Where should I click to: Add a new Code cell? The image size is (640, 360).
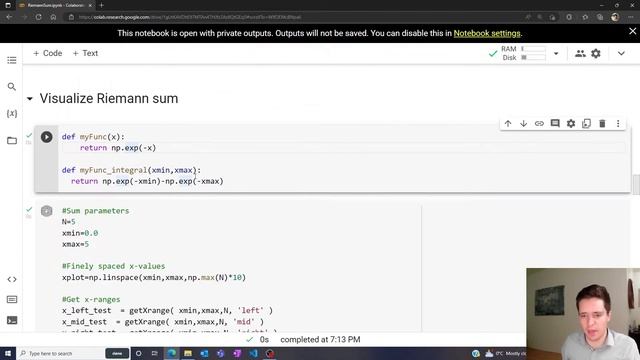coord(48,53)
